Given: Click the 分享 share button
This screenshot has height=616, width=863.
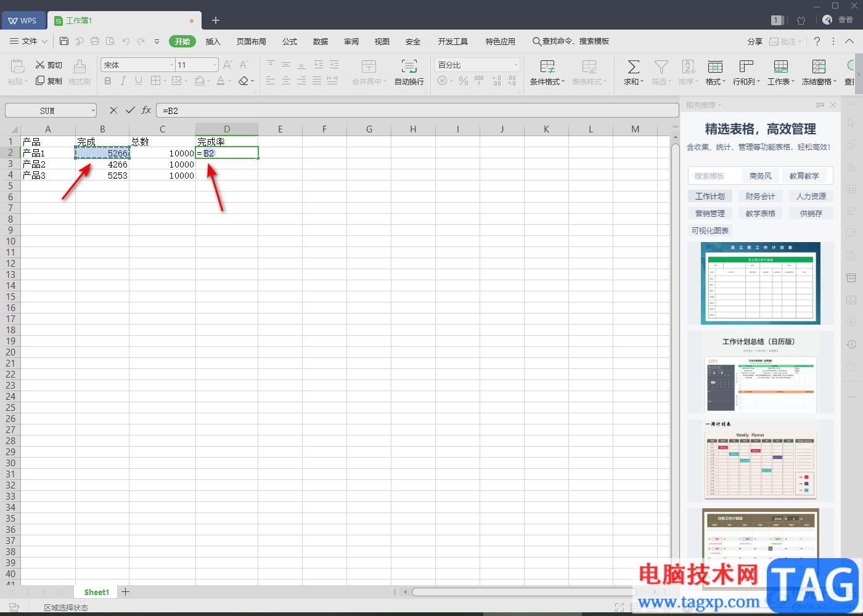Looking at the screenshot, I should [x=755, y=41].
